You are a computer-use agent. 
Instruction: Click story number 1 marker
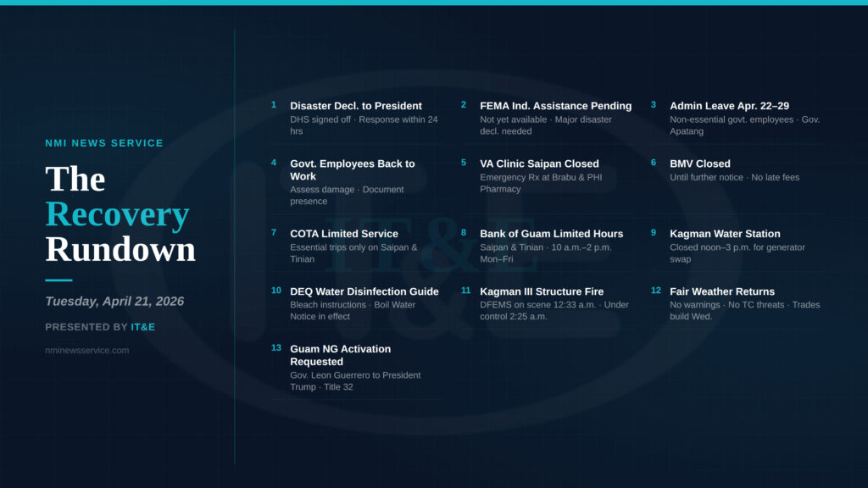274,105
